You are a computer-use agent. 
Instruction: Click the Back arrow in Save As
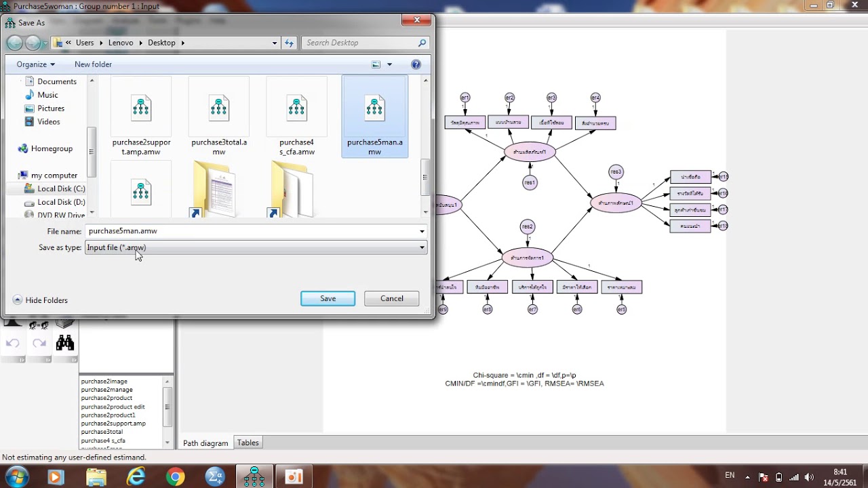coord(14,43)
